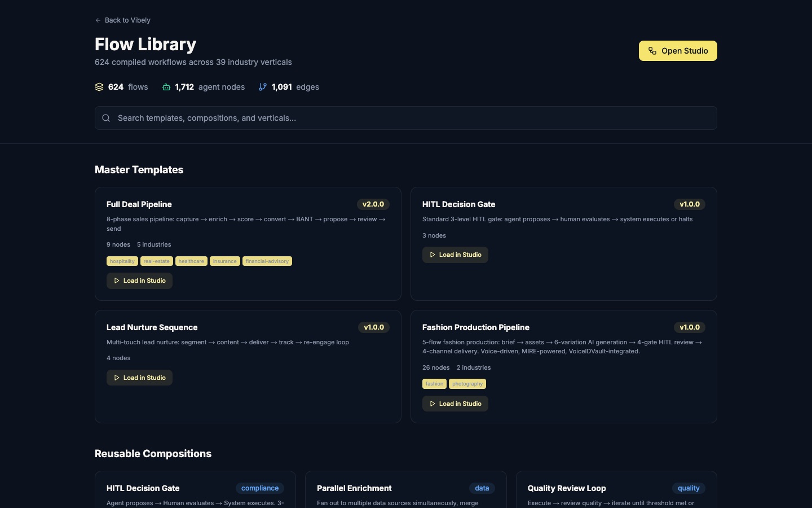812x508 pixels.
Task: Select the insurance industry tag
Action: point(225,261)
